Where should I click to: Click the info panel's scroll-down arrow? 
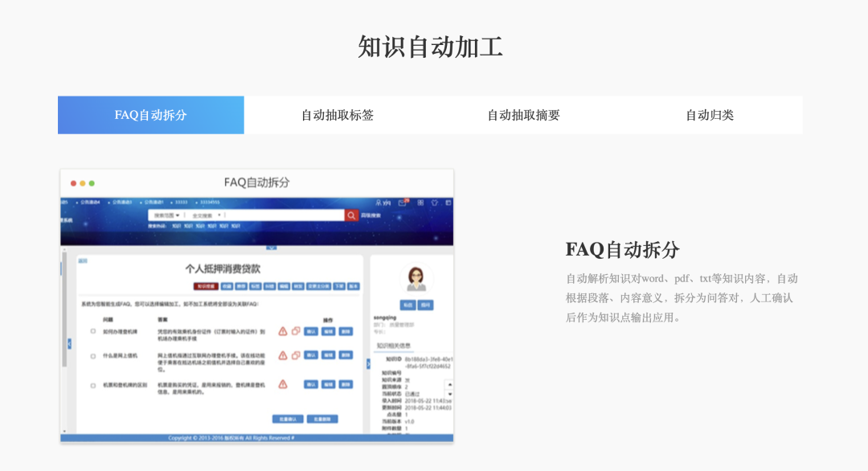click(x=449, y=394)
